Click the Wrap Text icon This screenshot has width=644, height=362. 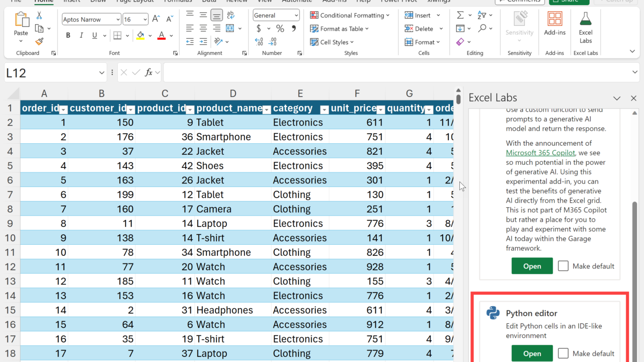tap(230, 15)
